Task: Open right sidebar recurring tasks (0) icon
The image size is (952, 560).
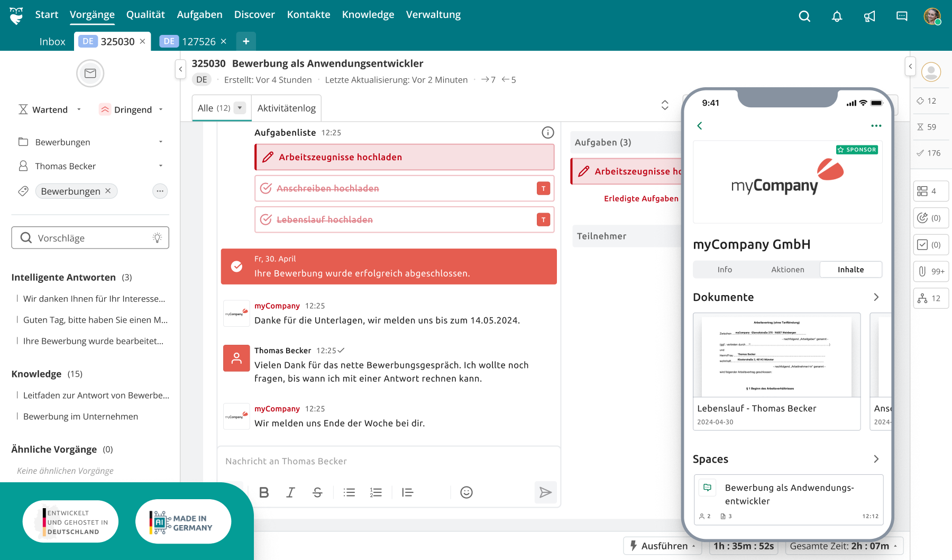Action: click(x=931, y=218)
